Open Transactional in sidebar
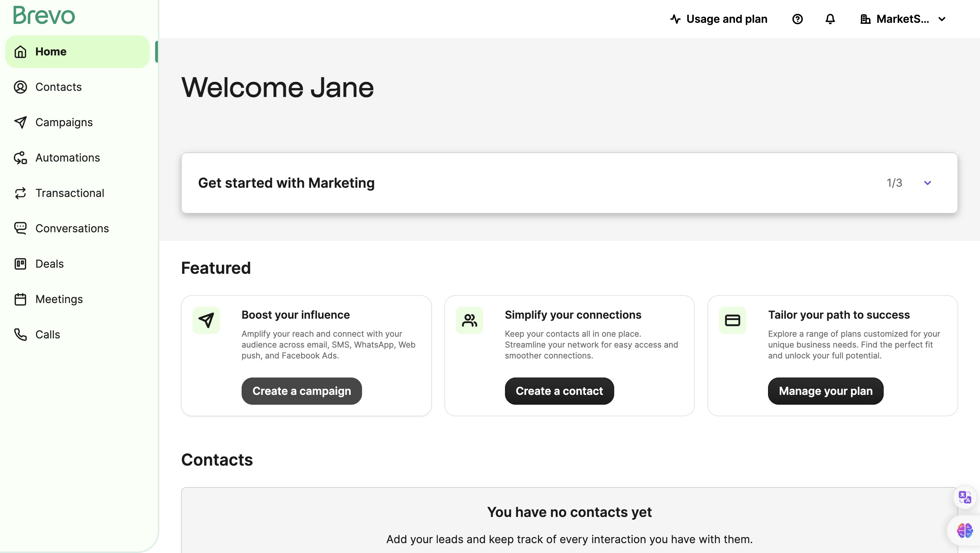This screenshot has height=553, width=980. point(70,193)
